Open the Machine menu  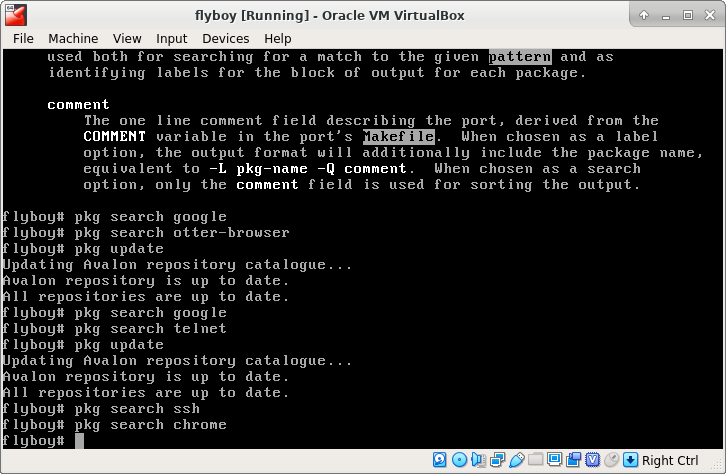pos(73,38)
